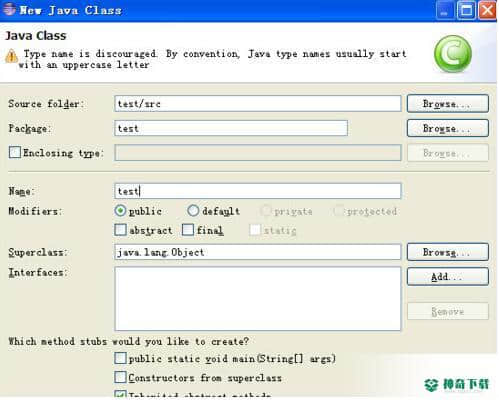The image size is (499, 403).
Task: Check Constructors from superclass option
Action: tap(120, 377)
